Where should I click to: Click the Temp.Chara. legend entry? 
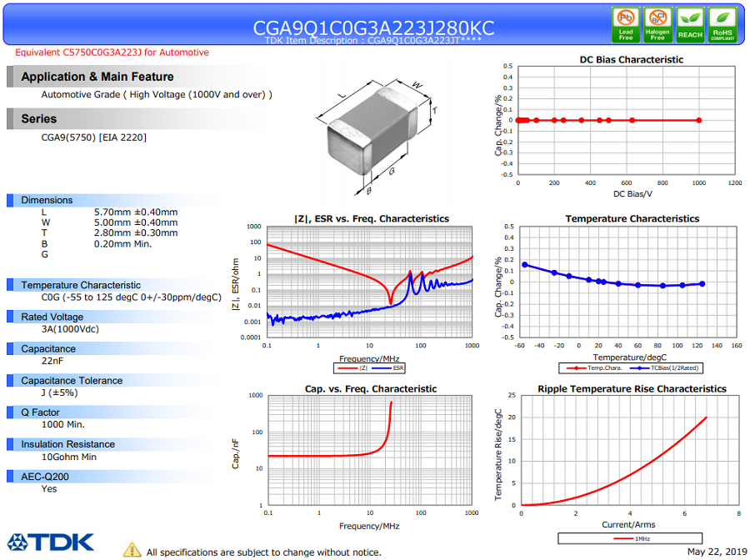(594, 368)
